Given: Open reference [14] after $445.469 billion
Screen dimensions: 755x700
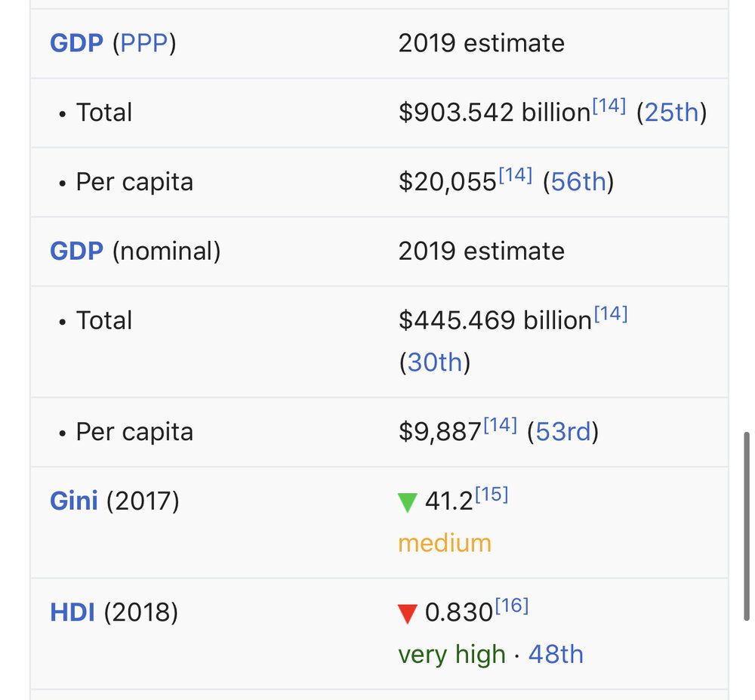Looking at the screenshot, I should [611, 314].
